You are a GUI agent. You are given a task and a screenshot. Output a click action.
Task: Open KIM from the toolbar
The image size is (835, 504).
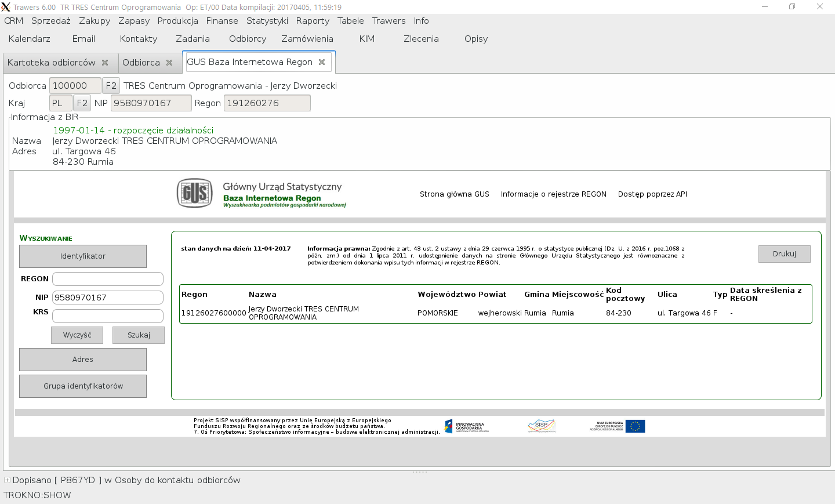coord(367,39)
